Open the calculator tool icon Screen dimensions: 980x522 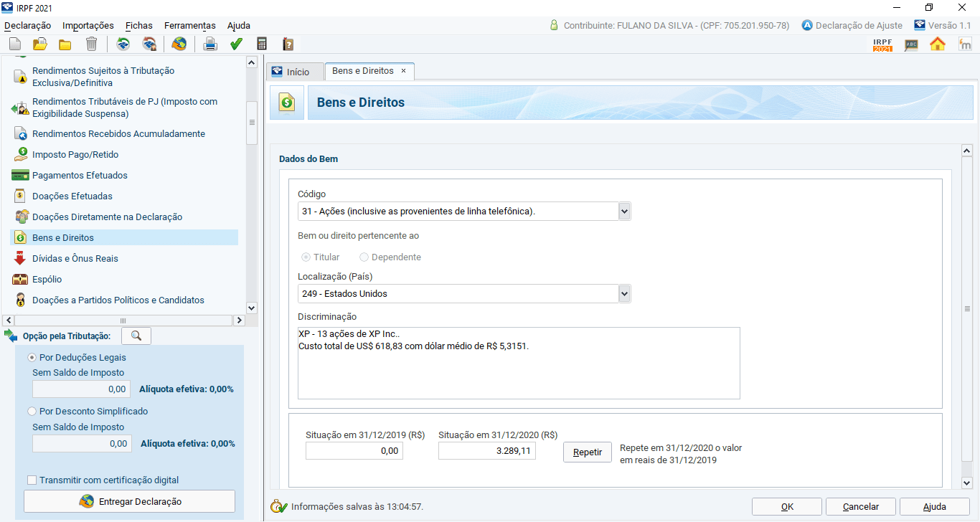coord(262,44)
